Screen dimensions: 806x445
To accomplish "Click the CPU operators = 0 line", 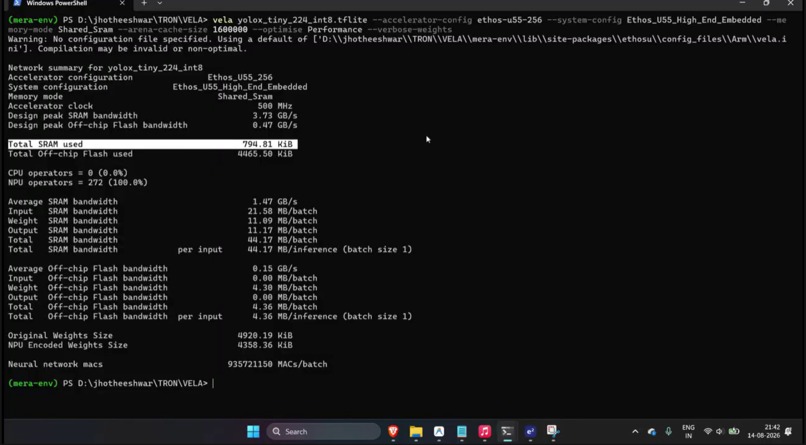I will (x=68, y=173).
